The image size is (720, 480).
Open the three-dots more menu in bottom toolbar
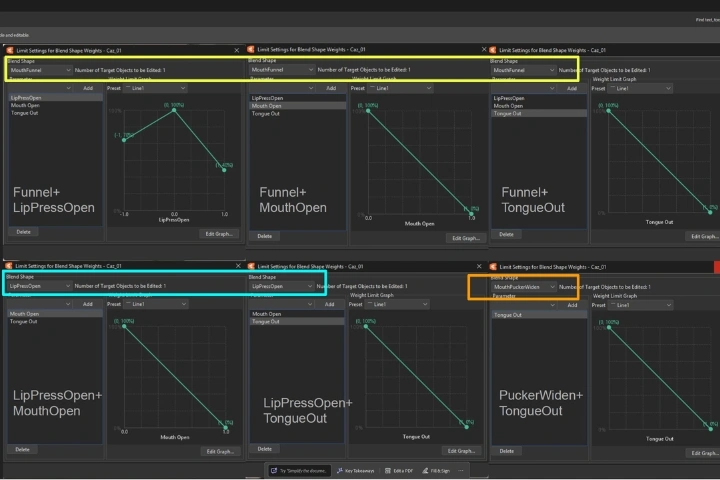pyautogui.click(x=461, y=471)
